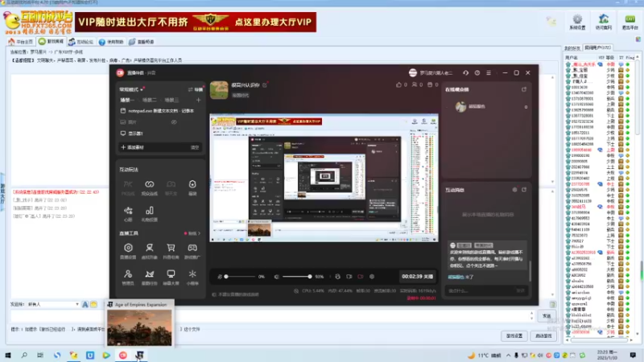Screen dimensions: 644x362
Task: Open the Platform Home tab
Action: click(x=21, y=42)
